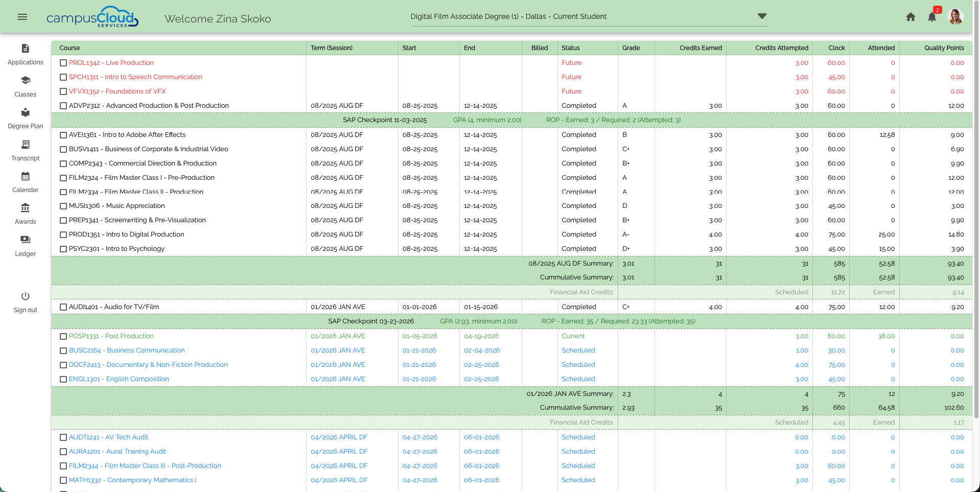The width and height of the screenshot is (980, 492).
Task: Choose Sign out from the sidebar
Action: coord(25,295)
